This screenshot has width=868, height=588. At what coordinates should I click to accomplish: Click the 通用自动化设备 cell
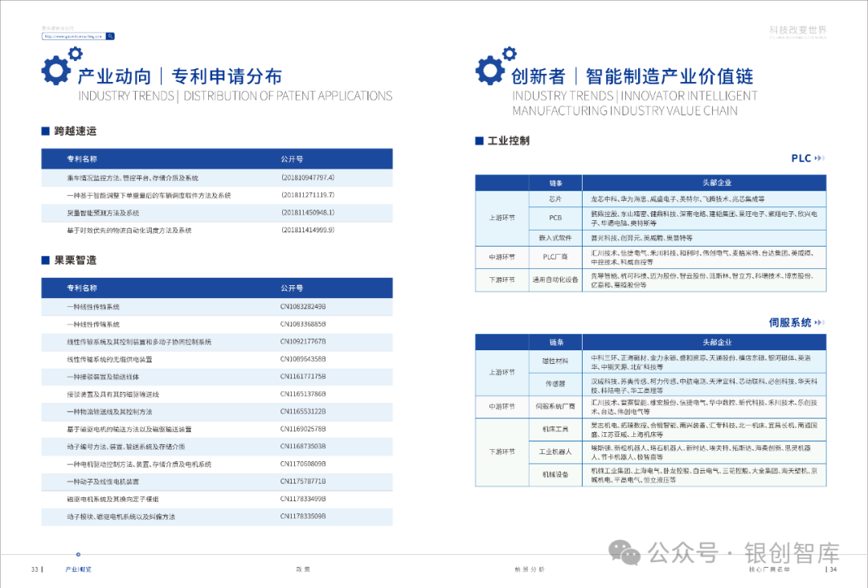[x=555, y=280]
